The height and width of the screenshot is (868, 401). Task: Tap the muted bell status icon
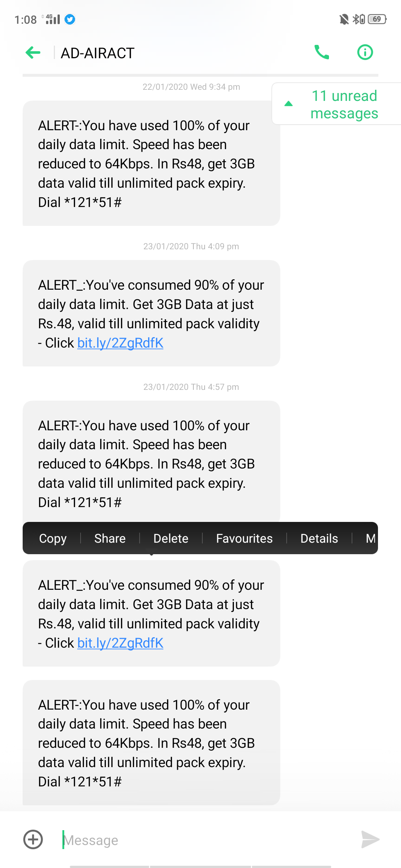click(344, 19)
